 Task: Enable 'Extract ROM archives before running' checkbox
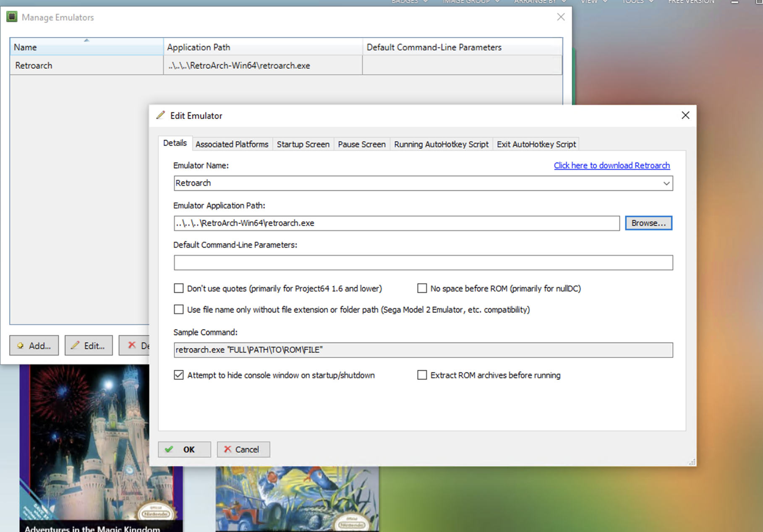(x=422, y=375)
